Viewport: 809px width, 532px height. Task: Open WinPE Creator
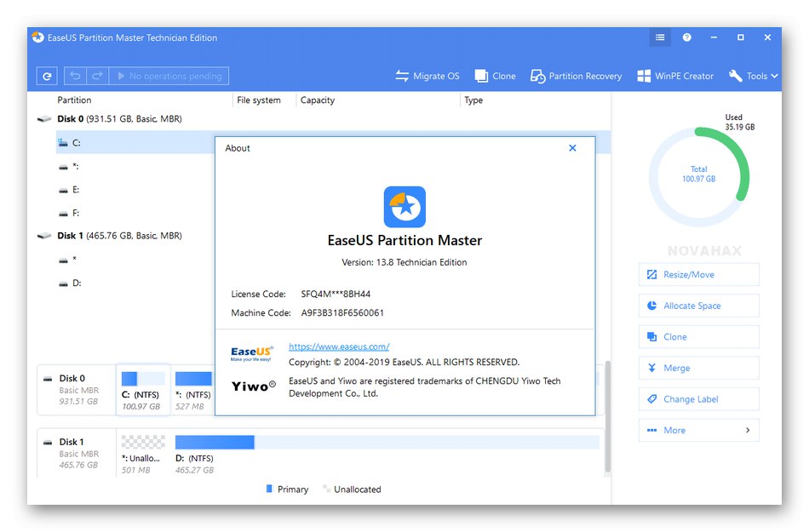pyautogui.click(x=675, y=76)
